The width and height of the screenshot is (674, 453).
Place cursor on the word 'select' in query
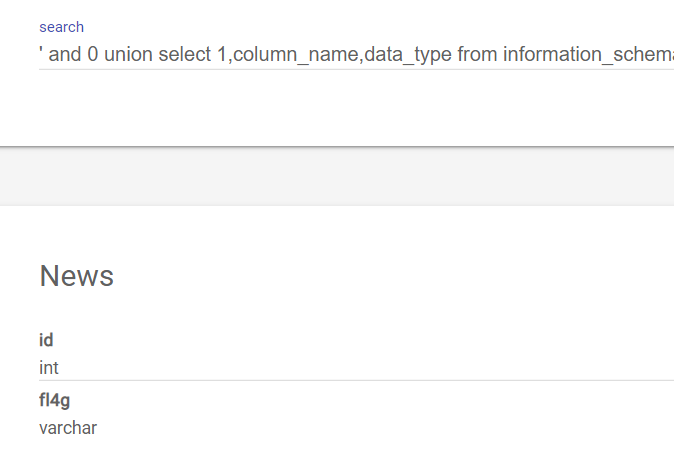[x=184, y=55]
